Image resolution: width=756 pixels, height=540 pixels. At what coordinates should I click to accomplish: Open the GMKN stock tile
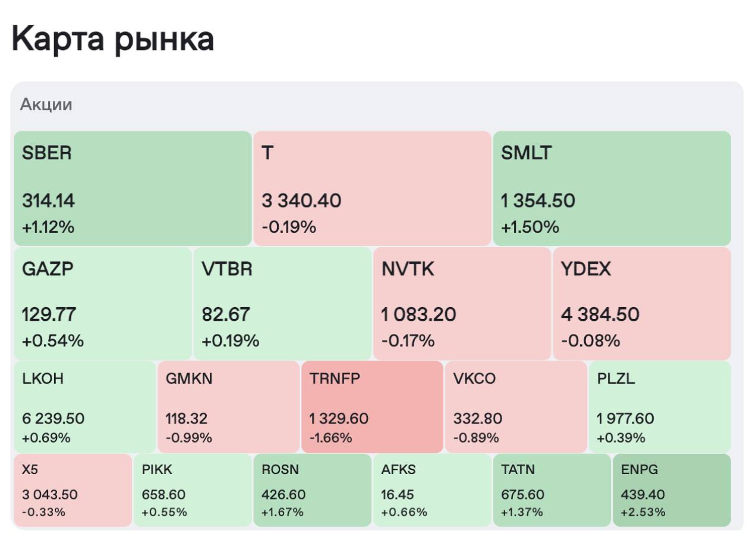pyautogui.click(x=228, y=407)
